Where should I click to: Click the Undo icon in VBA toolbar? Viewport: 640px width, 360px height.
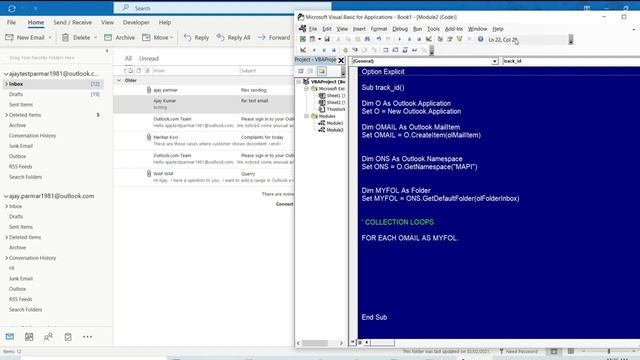[x=379, y=39]
